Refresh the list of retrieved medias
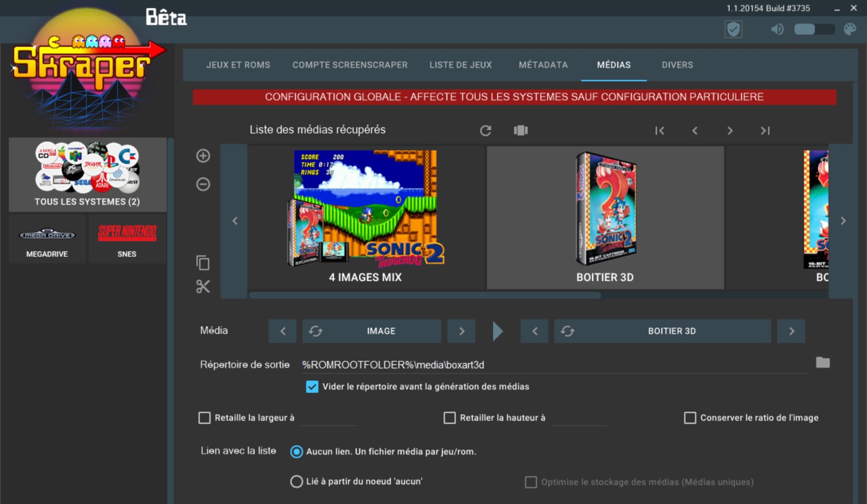Screen dimensions: 867x504 click(486, 130)
